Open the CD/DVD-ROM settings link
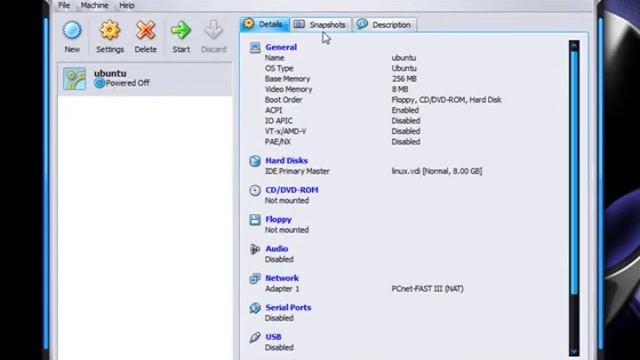Image resolution: width=640 pixels, height=360 pixels. (292, 190)
